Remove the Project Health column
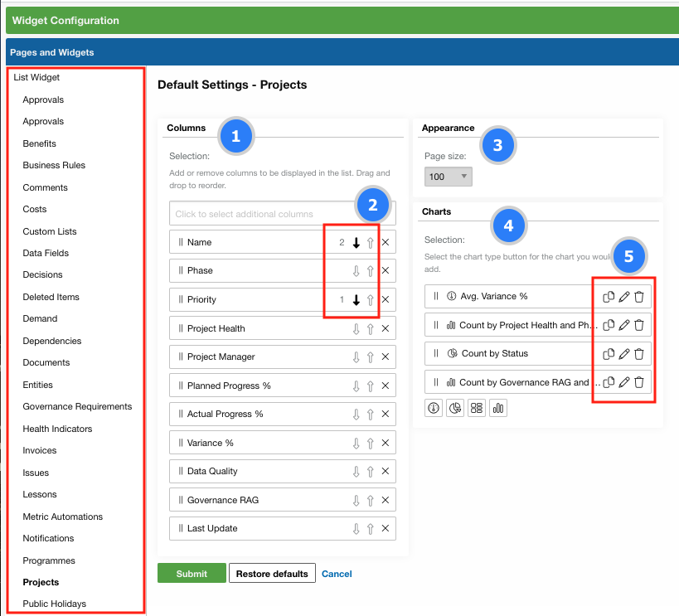 point(386,328)
